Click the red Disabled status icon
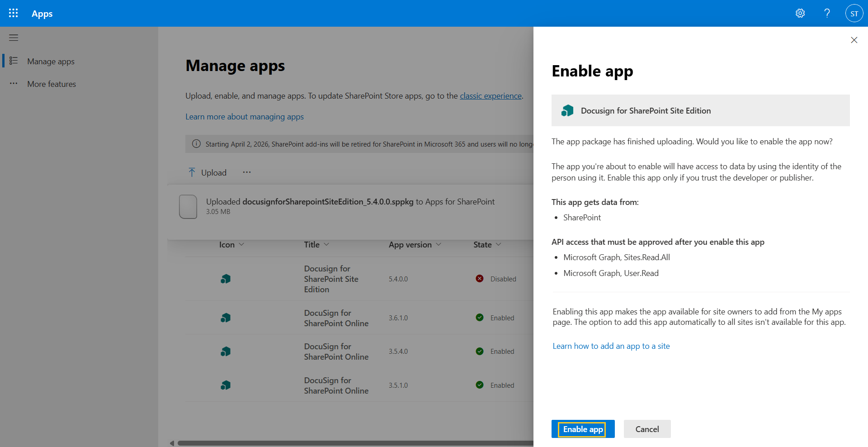868x447 pixels. (480, 279)
